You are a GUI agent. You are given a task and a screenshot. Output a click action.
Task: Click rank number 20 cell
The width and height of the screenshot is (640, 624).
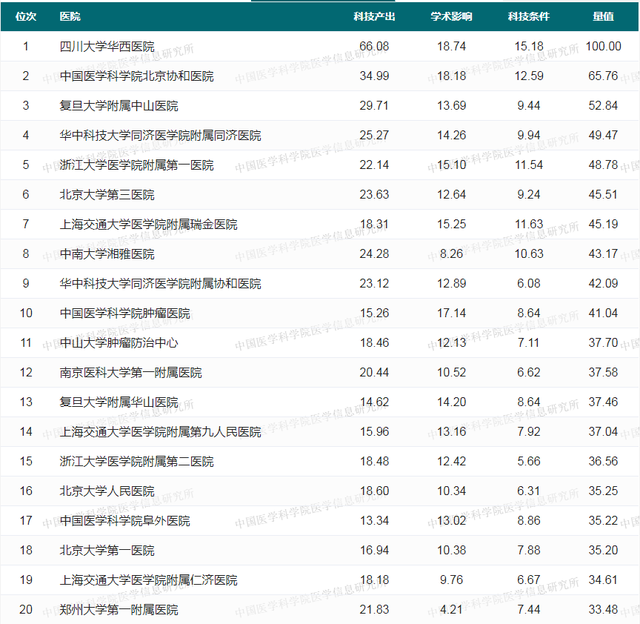coord(26,610)
